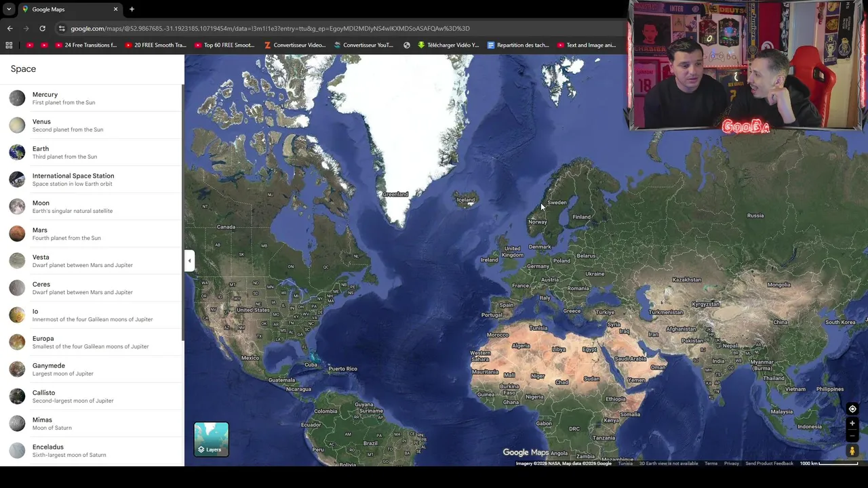
Task: Open the Convertisseur YouT... bookmark
Action: click(363, 45)
